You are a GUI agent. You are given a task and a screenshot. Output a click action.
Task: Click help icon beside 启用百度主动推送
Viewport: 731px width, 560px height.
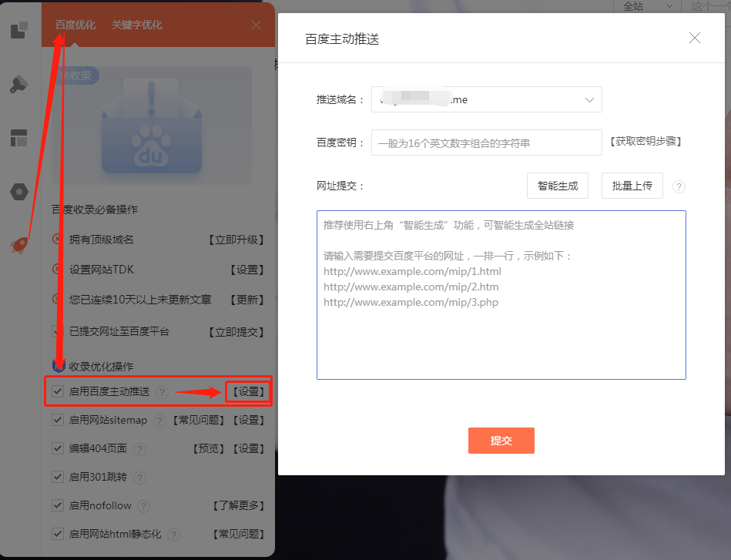(162, 392)
